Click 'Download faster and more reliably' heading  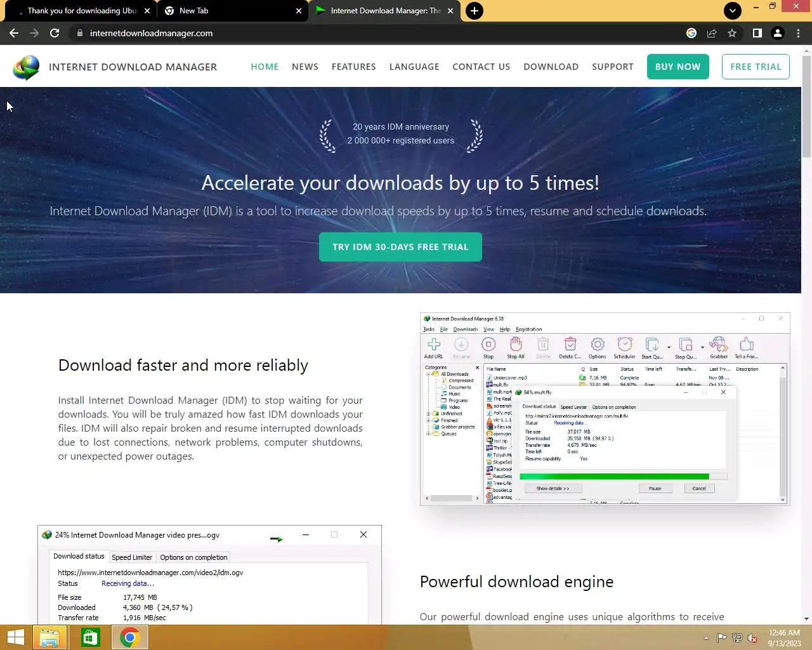(183, 366)
